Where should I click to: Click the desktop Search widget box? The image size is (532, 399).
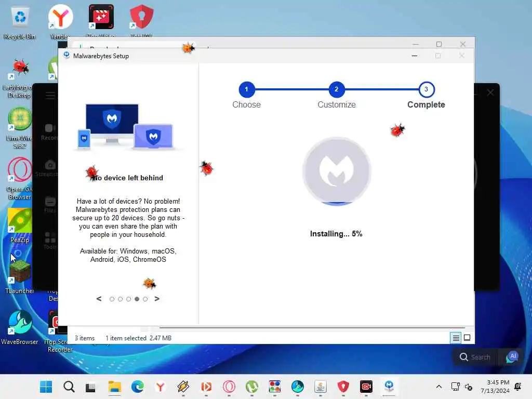pos(475,357)
